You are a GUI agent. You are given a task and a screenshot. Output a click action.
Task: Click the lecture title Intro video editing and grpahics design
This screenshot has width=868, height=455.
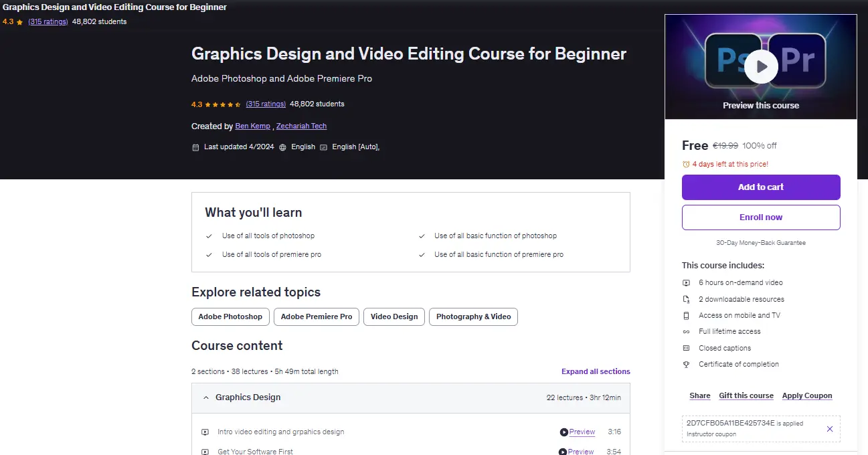[281, 432]
